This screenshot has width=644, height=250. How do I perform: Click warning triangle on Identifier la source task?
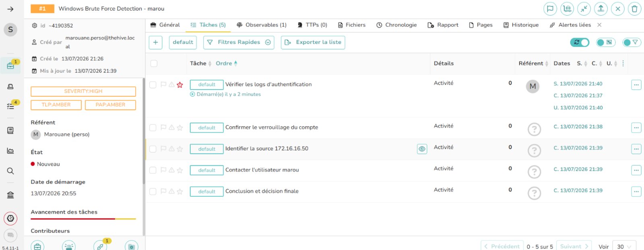171,149
